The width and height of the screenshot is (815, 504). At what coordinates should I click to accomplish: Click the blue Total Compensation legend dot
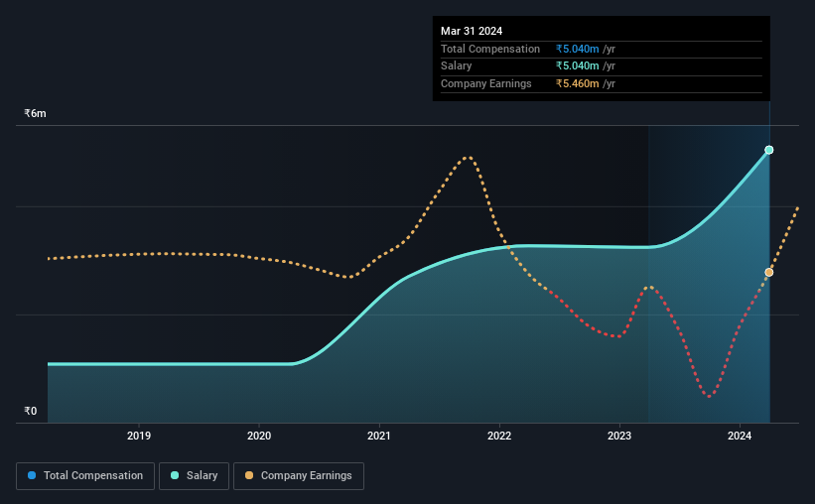coord(32,475)
